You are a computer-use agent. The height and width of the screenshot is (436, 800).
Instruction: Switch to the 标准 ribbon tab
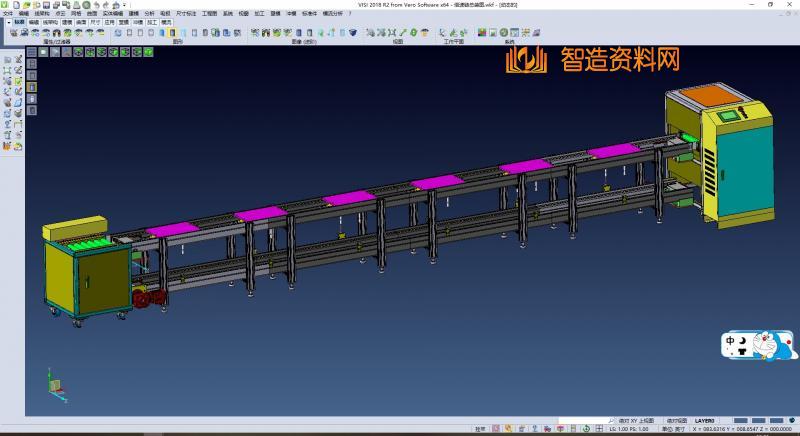click(19, 21)
